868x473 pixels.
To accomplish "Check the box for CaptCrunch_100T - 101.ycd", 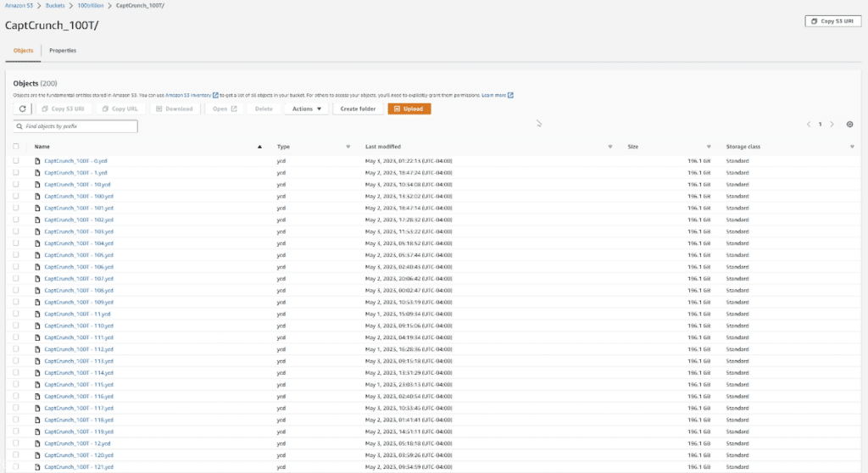I will coord(16,208).
